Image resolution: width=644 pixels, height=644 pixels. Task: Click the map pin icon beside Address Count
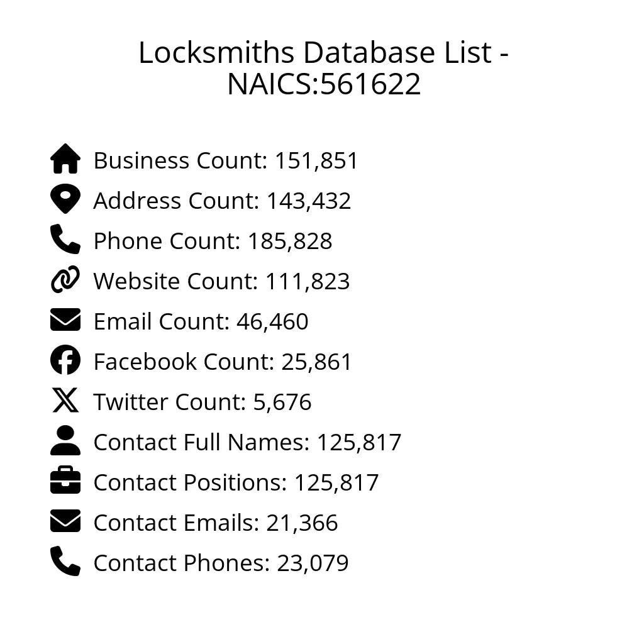click(65, 199)
